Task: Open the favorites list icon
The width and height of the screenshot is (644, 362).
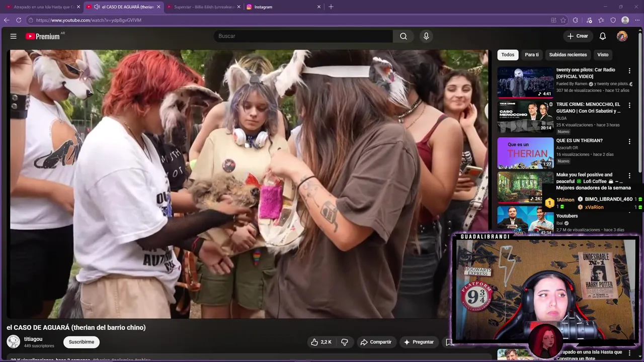Action: (x=601, y=20)
